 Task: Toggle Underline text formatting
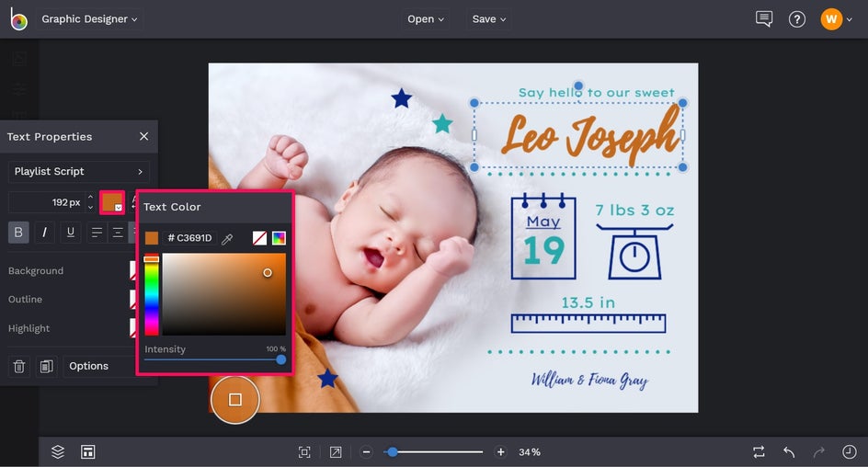click(x=70, y=233)
